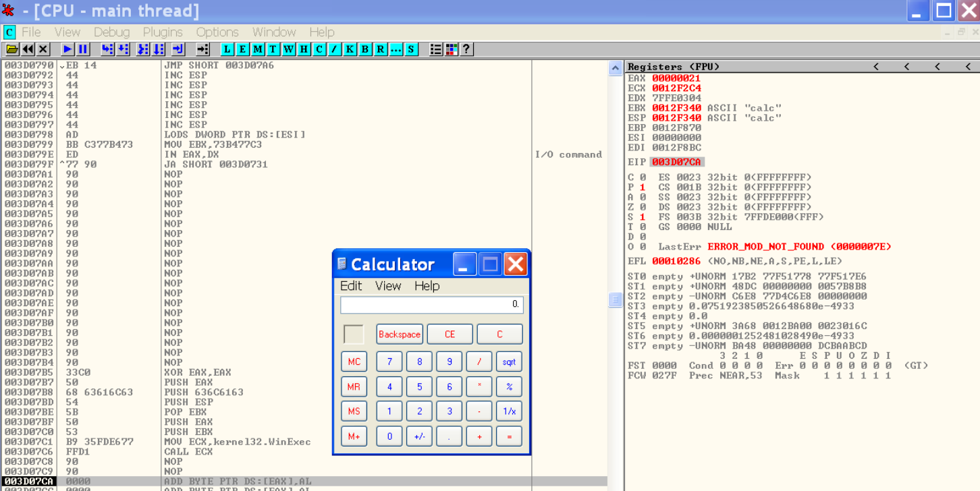Click the Step into toolbar icon
This screenshot has width=980, height=491.
107,49
